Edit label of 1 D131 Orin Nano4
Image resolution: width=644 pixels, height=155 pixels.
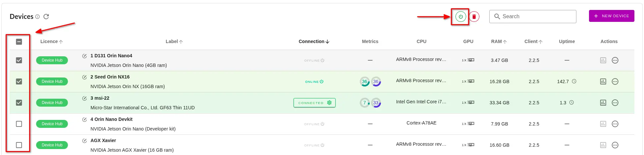(x=84, y=56)
